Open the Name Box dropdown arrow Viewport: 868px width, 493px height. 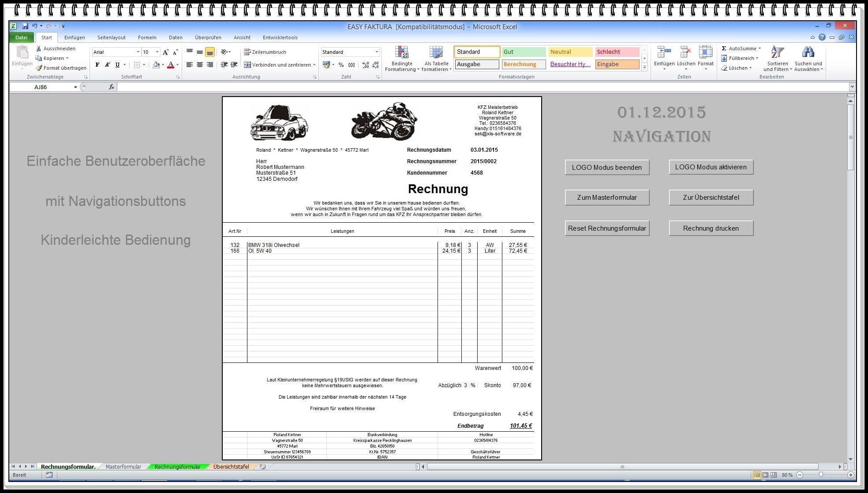(75, 87)
